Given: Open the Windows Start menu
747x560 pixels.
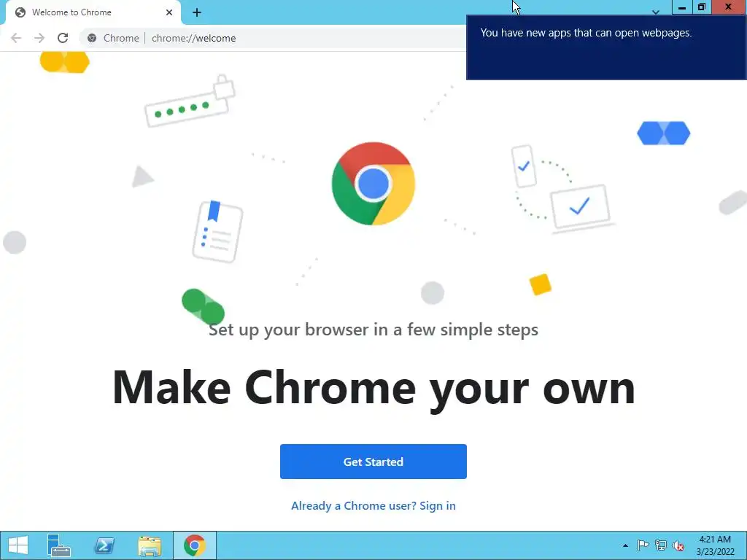Looking at the screenshot, I should [18, 545].
